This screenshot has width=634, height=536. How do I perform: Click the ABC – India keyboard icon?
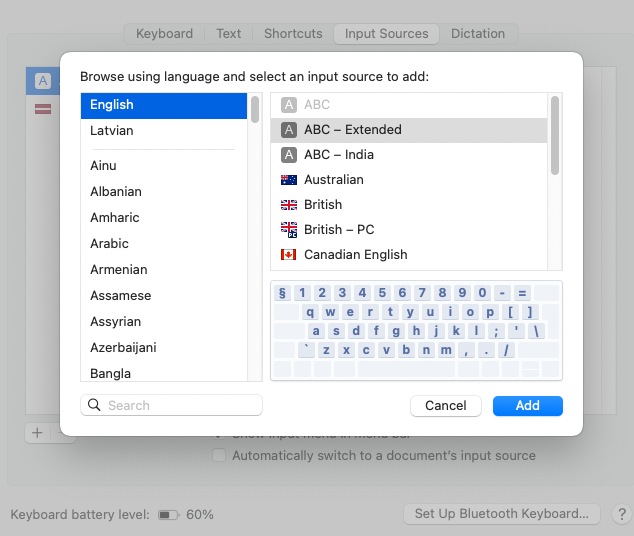[x=289, y=155]
